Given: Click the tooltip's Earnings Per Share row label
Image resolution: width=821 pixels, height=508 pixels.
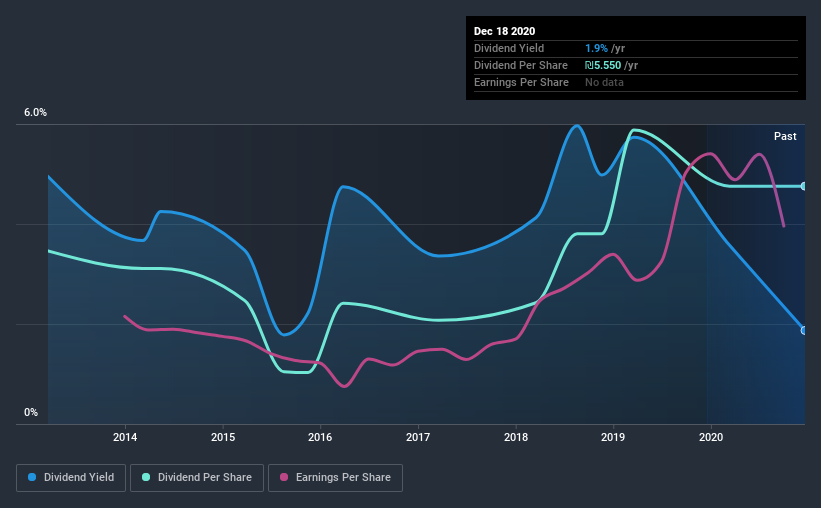Looking at the screenshot, I should click(521, 82).
